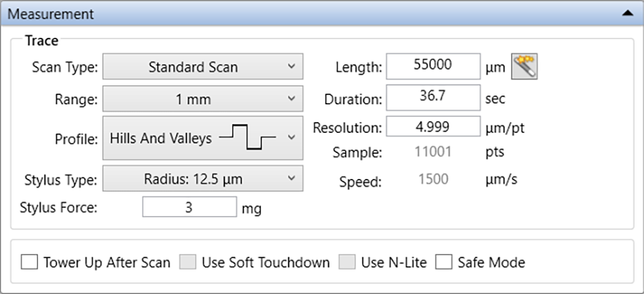Select the Resolution field showing 4.999
Screen dimensions: 644x294
433,126
